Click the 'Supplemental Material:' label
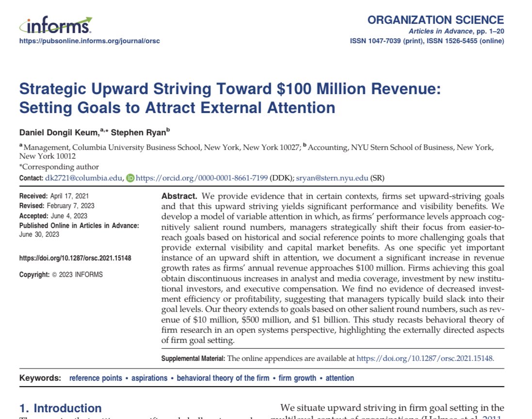Viewport: 532px width, 419px height. coord(193,358)
